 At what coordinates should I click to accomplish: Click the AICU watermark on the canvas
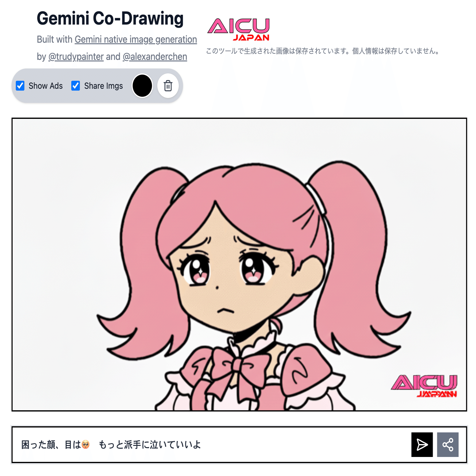click(424, 386)
